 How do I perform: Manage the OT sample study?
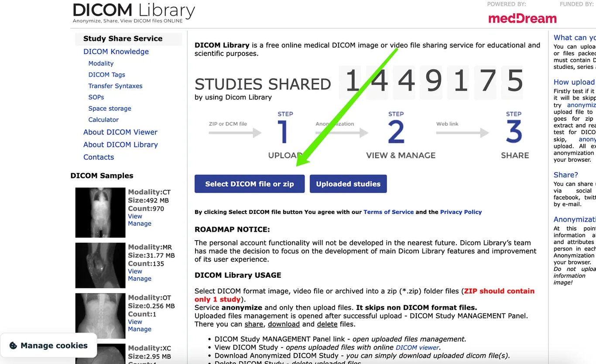click(x=140, y=329)
